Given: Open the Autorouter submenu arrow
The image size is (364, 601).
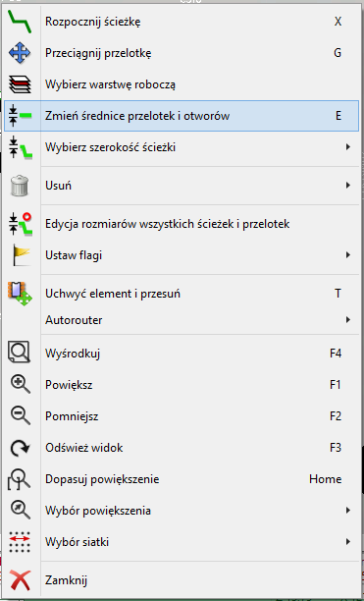Looking at the screenshot, I should coord(348,320).
